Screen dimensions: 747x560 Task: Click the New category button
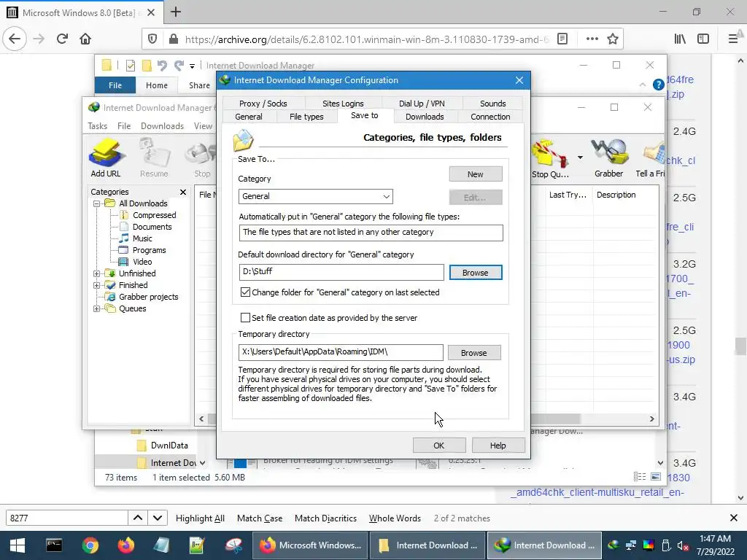(x=476, y=174)
